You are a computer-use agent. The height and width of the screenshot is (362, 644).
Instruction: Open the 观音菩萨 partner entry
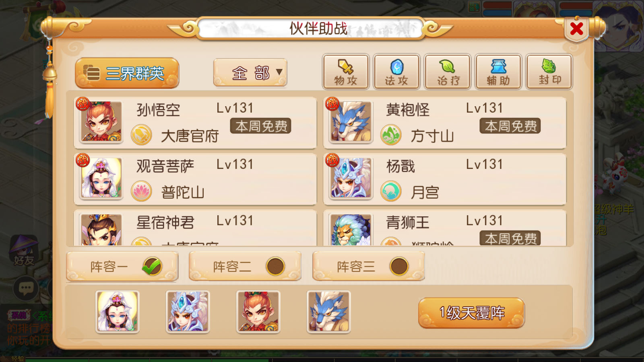[x=195, y=179]
